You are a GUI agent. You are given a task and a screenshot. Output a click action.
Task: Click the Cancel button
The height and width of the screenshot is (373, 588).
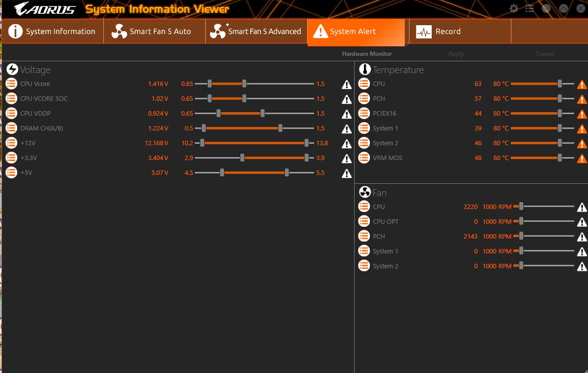click(x=545, y=54)
